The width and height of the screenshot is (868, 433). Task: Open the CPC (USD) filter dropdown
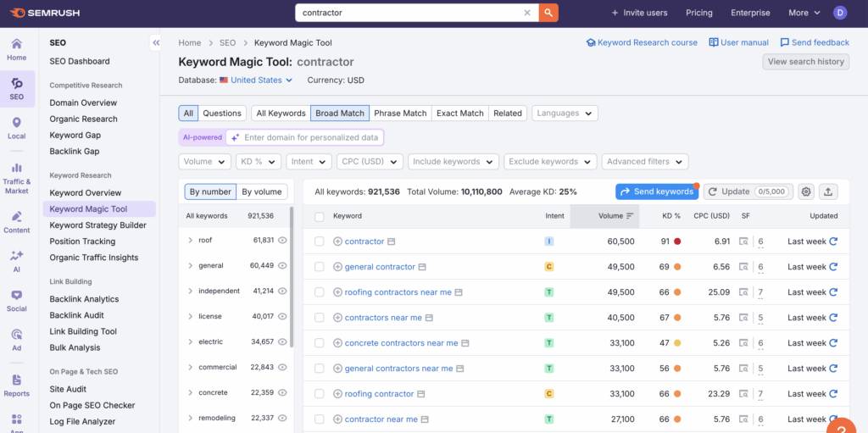coord(370,162)
